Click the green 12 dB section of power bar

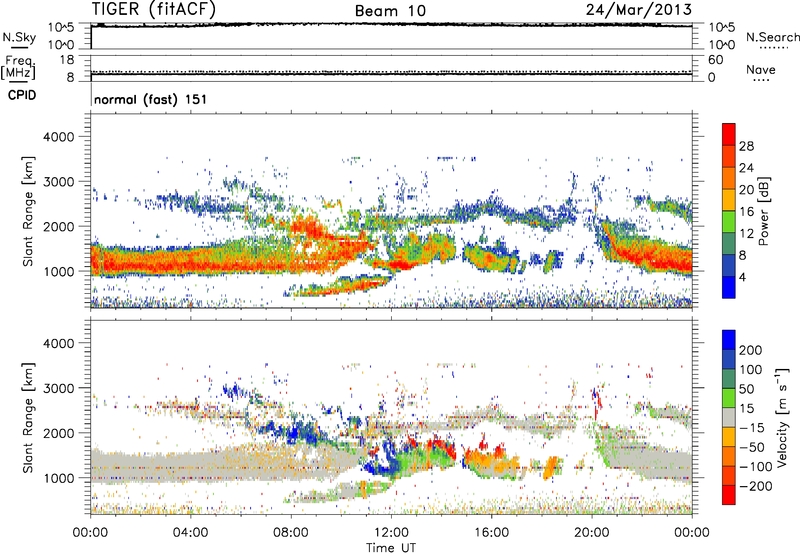[x=729, y=222]
